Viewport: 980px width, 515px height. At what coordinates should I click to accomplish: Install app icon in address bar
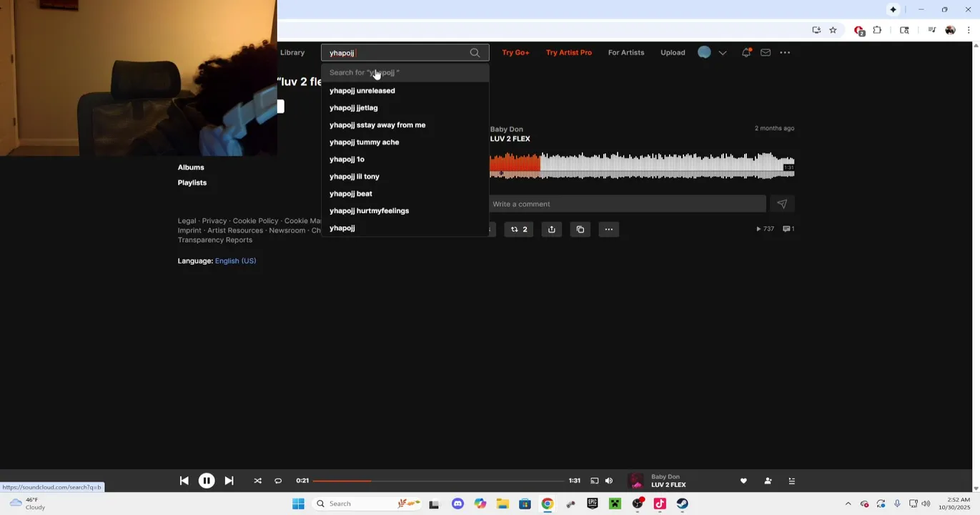pyautogui.click(x=816, y=30)
